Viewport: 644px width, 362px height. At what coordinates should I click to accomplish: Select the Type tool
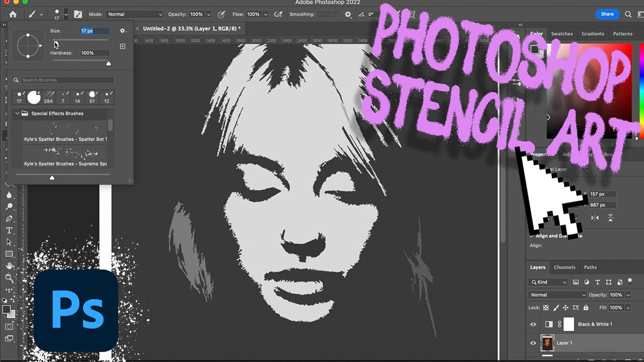point(9,230)
